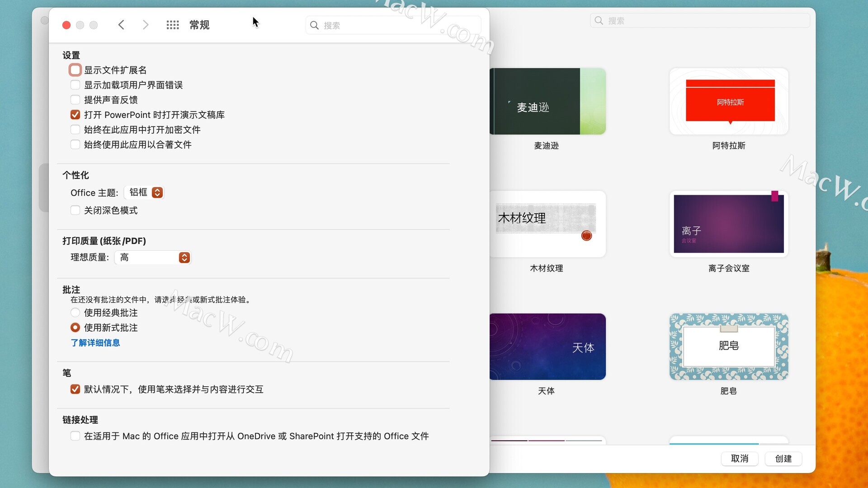Check 始终使用此应用以合著文件
Image resolution: width=868 pixels, height=488 pixels.
75,145
